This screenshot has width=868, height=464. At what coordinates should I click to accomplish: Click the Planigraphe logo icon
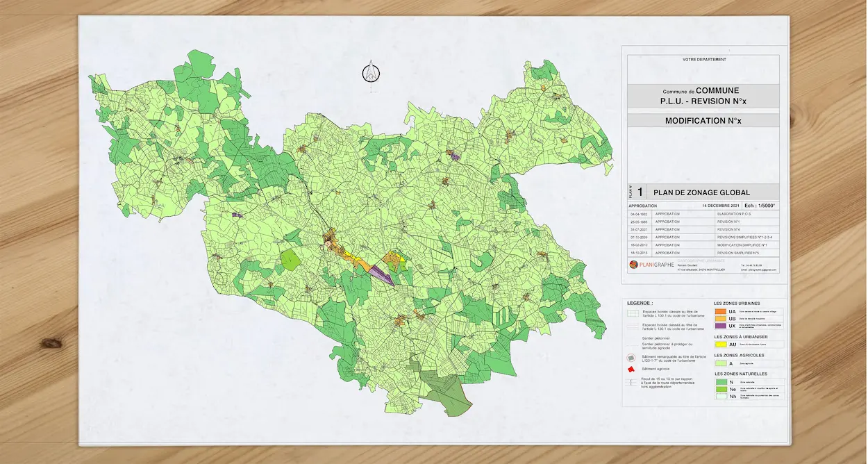tap(633, 265)
